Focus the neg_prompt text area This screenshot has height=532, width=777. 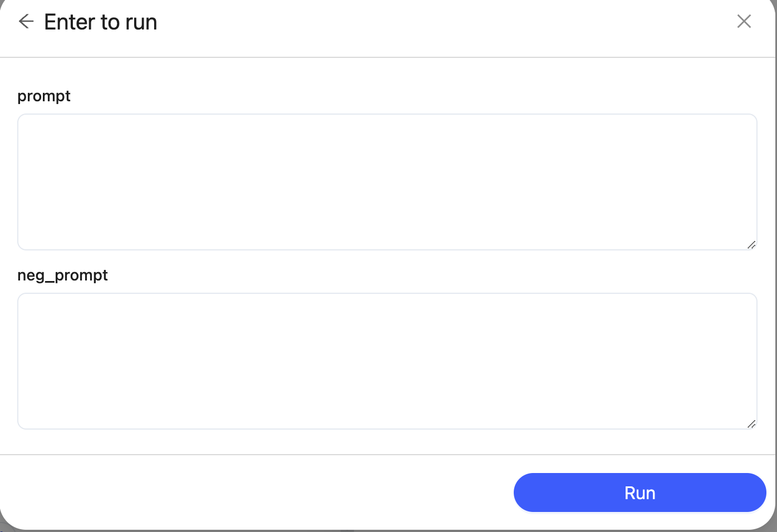coord(387,361)
